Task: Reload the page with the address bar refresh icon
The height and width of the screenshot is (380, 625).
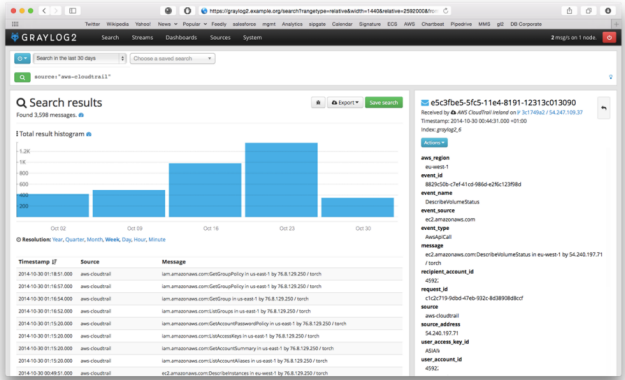Action: point(446,11)
